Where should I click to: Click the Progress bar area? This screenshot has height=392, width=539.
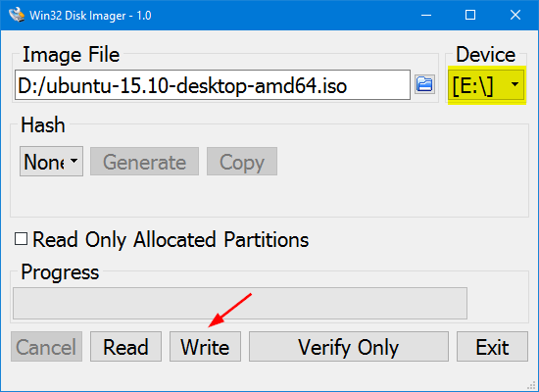(x=240, y=303)
